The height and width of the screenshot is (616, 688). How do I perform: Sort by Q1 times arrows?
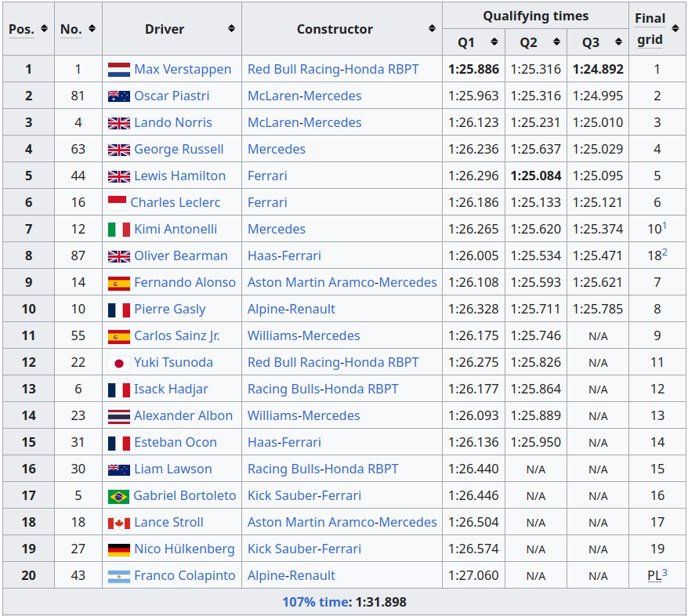point(494,42)
